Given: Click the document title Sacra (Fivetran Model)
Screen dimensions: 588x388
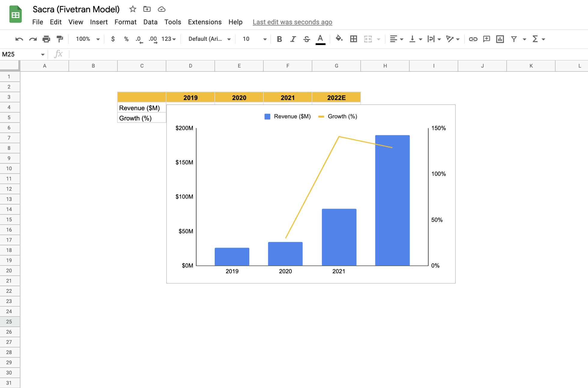Looking at the screenshot, I should (76, 9).
